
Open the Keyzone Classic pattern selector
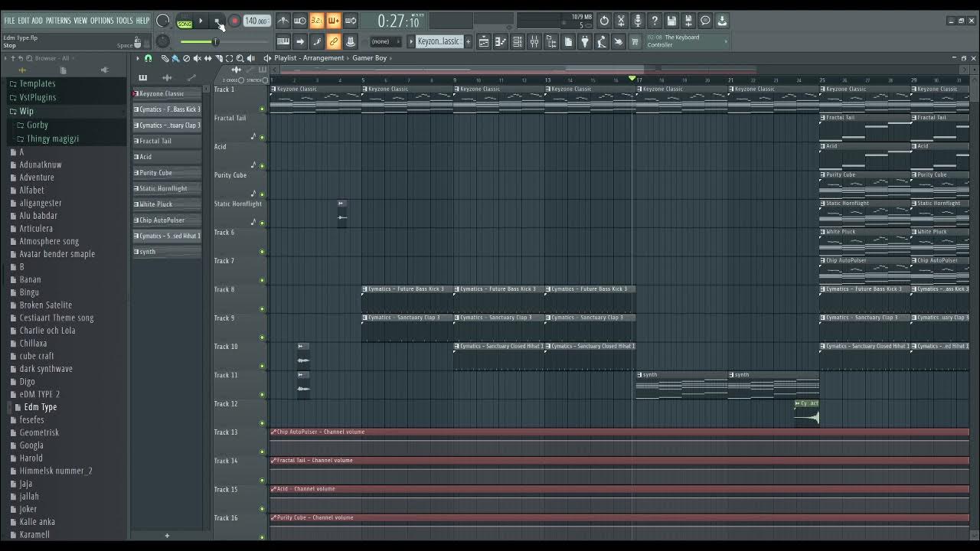[x=439, y=41]
